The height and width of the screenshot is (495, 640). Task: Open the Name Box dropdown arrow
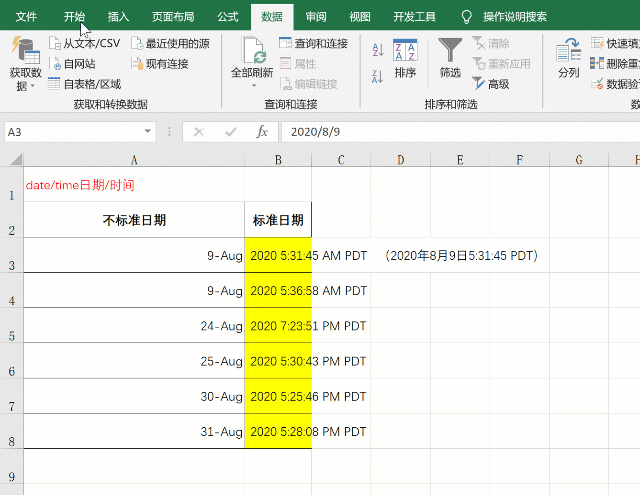click(x=148, y=132)
